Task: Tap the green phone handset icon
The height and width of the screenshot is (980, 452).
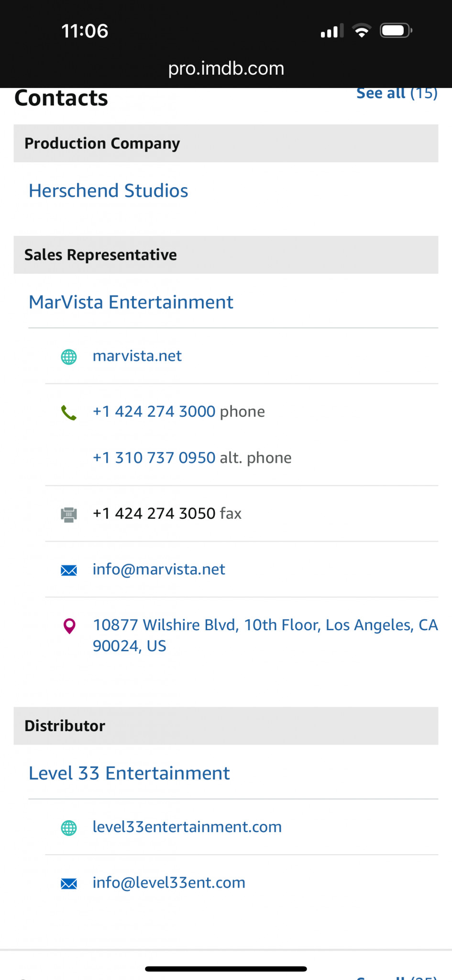Action: tap(69, 412)
